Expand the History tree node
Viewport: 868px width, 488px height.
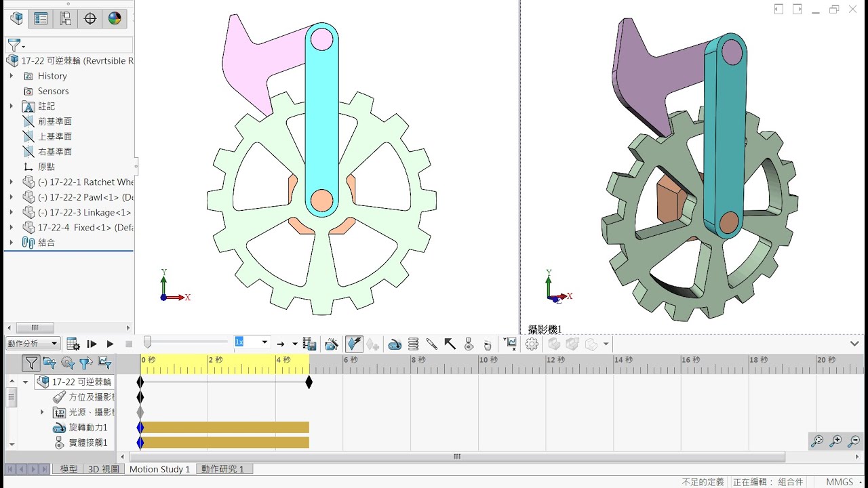(11, 76)
